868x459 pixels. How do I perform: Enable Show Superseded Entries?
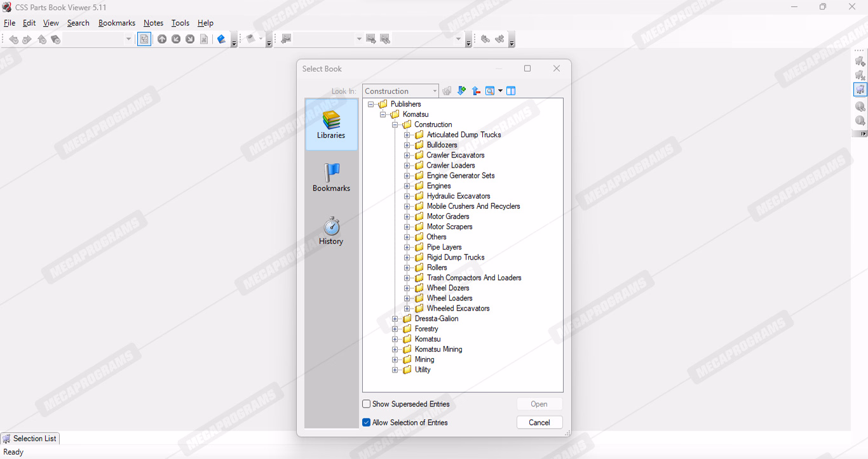[367, 404]
